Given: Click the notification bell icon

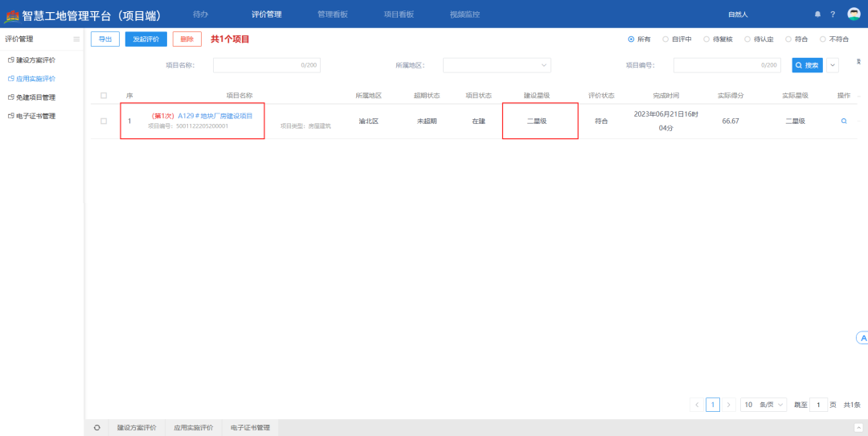Looking at the screenshot, I should [x=818, y=14].
